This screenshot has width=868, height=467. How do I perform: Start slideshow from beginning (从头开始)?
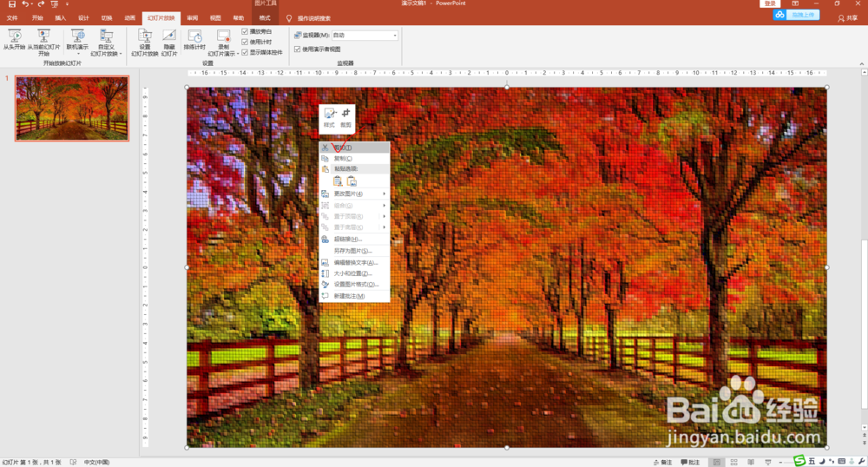15,40
